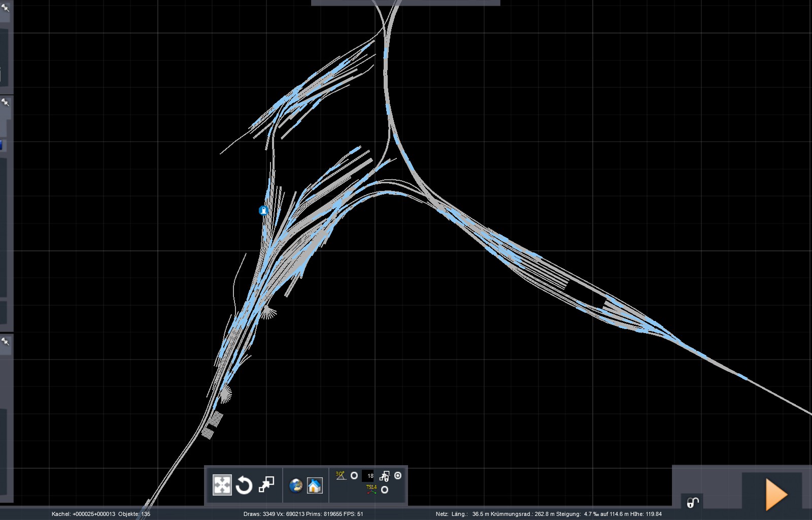Toggle the circle option beside the 30° icon
The height and width of the screenshot is (520, 812).
click(x=354, y=476)
